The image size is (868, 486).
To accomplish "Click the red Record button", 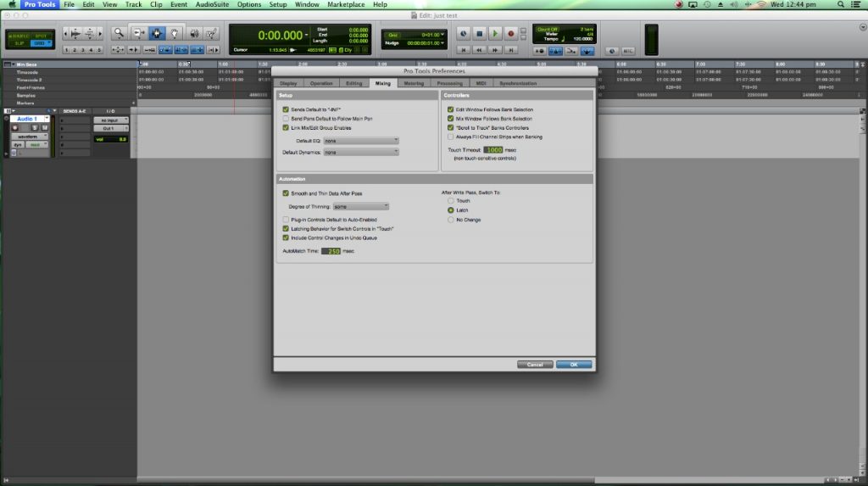I will coord(511,34).
